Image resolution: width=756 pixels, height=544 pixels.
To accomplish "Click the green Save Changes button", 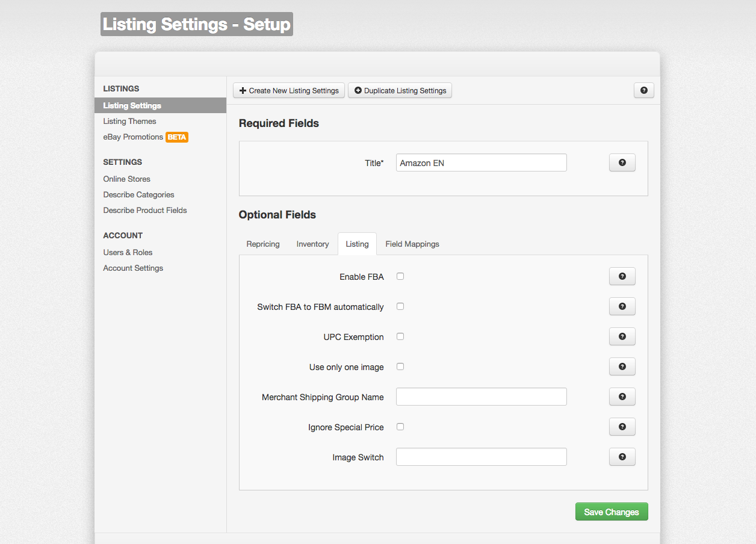I will (x=612, y=512).
